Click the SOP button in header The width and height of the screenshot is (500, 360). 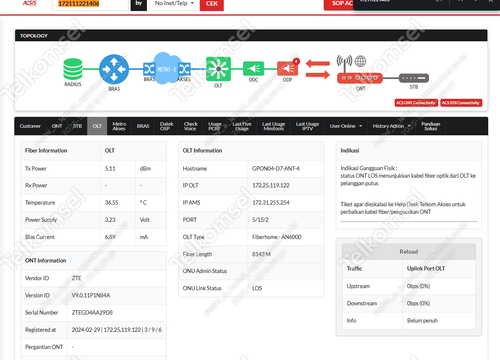click(339, 4)
